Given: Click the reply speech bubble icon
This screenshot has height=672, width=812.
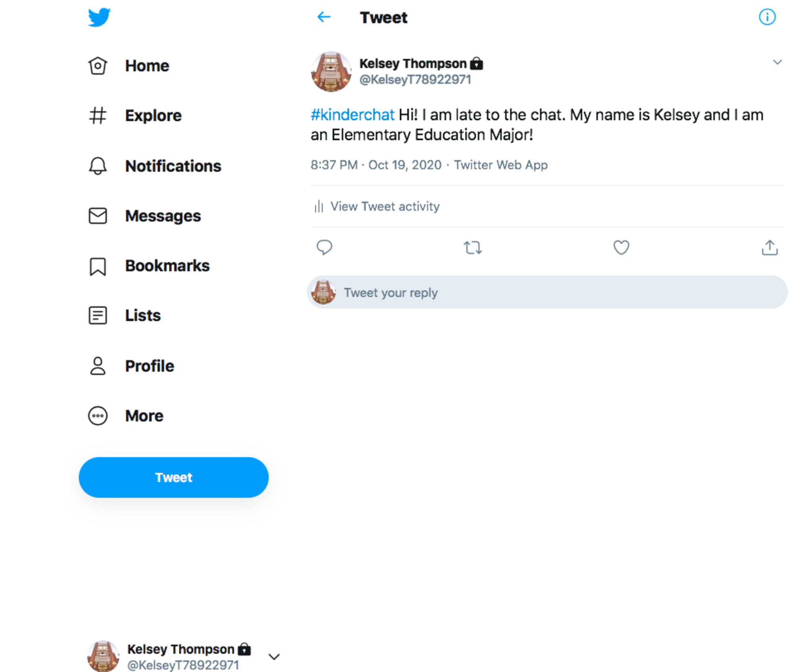Looking at the screenshot, I should [324, 248].
